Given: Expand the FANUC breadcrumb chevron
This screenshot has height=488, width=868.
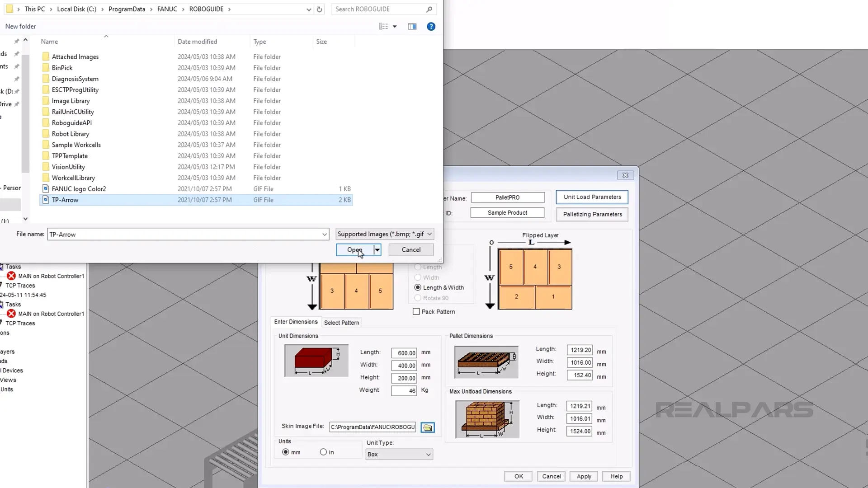Looking at the screenshot, I should pyautogui.click(x=183, y=9).
